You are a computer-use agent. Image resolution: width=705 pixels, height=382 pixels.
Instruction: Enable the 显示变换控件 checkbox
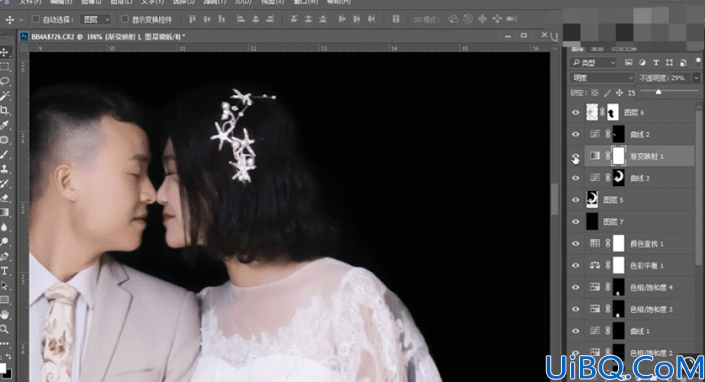[x=125, y=19]
